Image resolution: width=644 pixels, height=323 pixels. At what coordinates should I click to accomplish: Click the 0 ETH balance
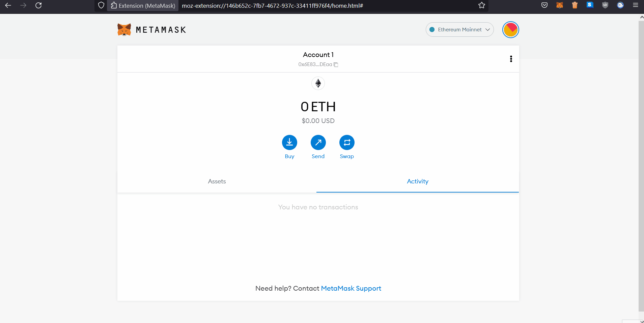(318, 107)
